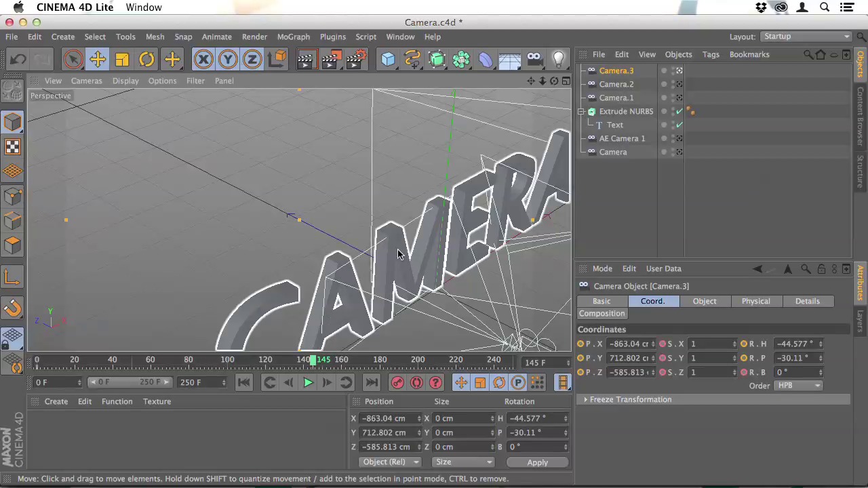868x488 pixels.
Task: Add a Cube primitive object
Action: pyautogui.click(x=388, y=60)
